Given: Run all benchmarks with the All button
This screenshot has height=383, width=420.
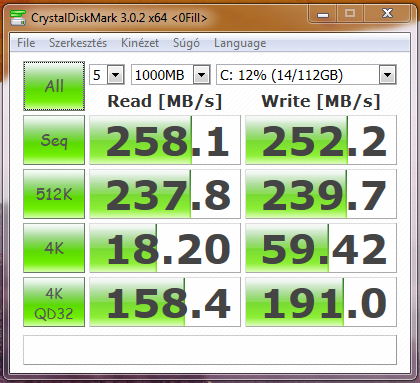Looking at the screenshot, I should 54,86.
